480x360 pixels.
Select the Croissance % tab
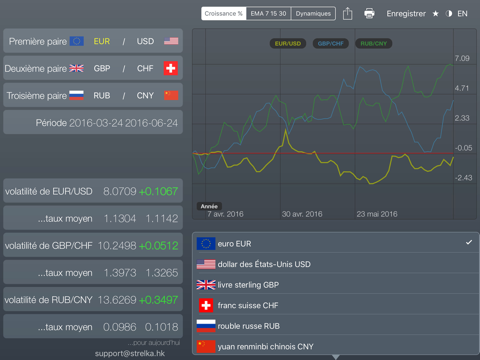tap(224, 14)
